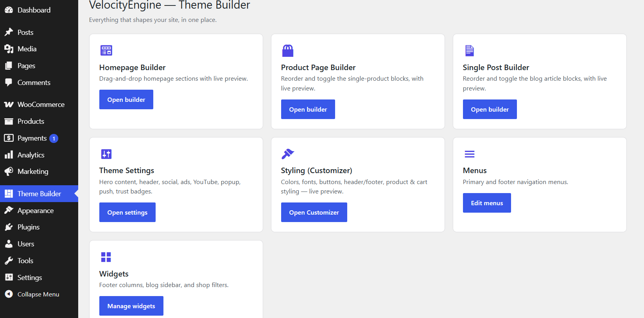Click the Settings sliders icon in the sidebar
Viewport: 644px width, 318px height.
(x=9, y=277)
